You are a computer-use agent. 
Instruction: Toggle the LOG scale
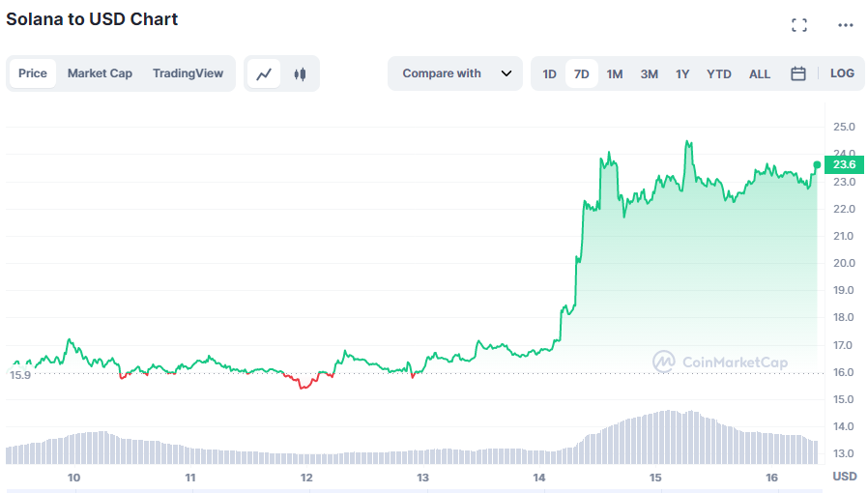click(842, 73)
